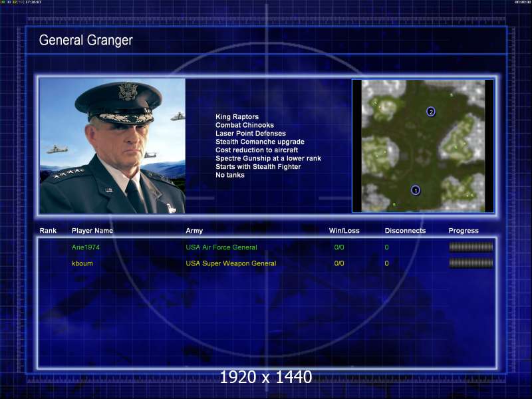Click Spectre Gunship at a lower rank
The height and width of the screenshot is (399, 532).
click(269, 158)
